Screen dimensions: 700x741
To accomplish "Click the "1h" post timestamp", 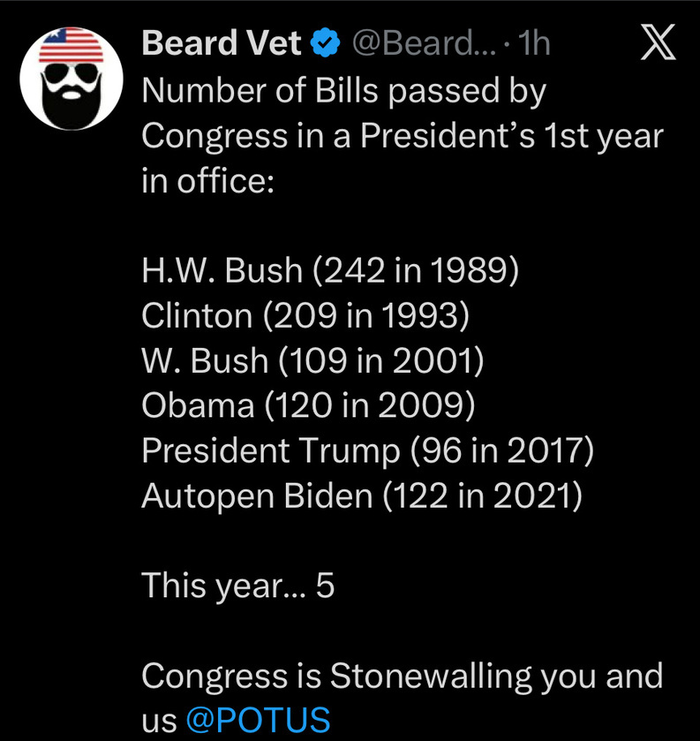I will 531,43.
